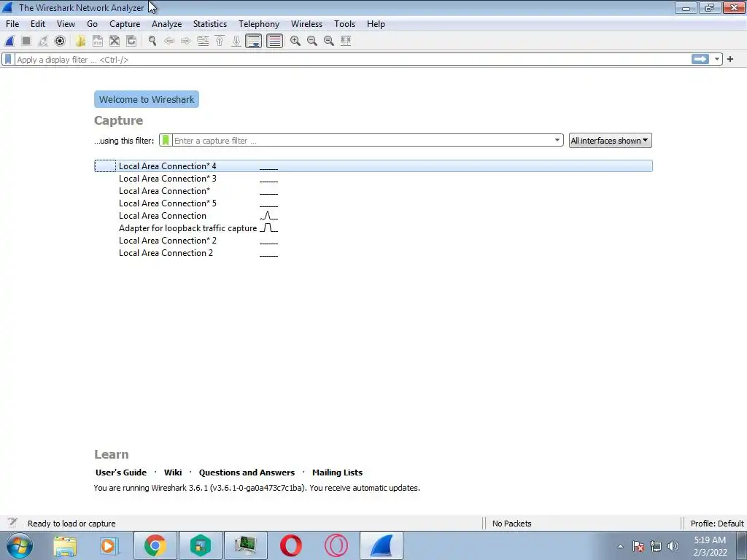This screenshot has width=747, height=560.
Task: Click the close capture file icon
Action: (x=115, y=41)
